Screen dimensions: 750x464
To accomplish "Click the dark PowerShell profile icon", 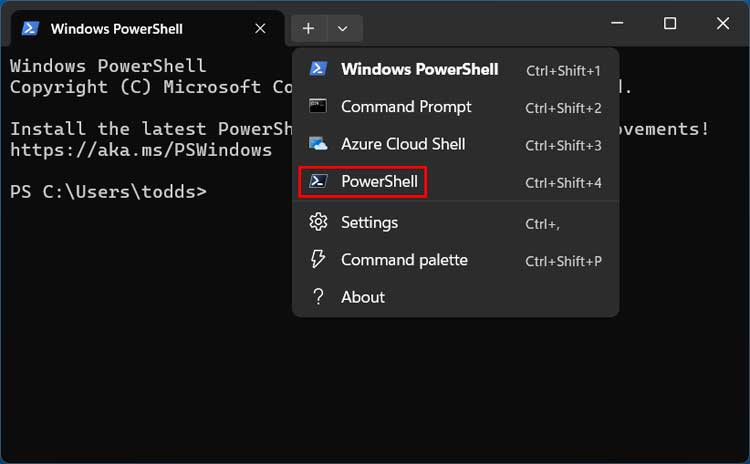I will tap(318, 181).
